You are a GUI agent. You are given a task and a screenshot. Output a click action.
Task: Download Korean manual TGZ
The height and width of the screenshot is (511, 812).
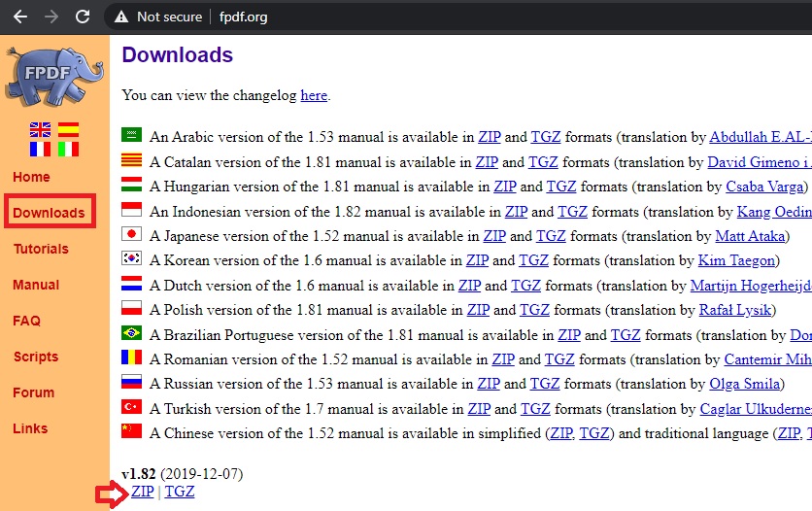tap(534, 260)
